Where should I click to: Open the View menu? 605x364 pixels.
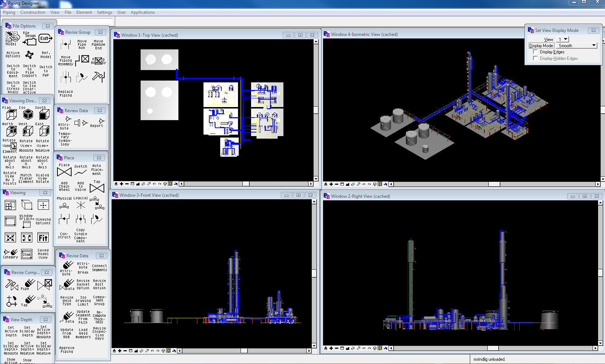coord(55,12)
